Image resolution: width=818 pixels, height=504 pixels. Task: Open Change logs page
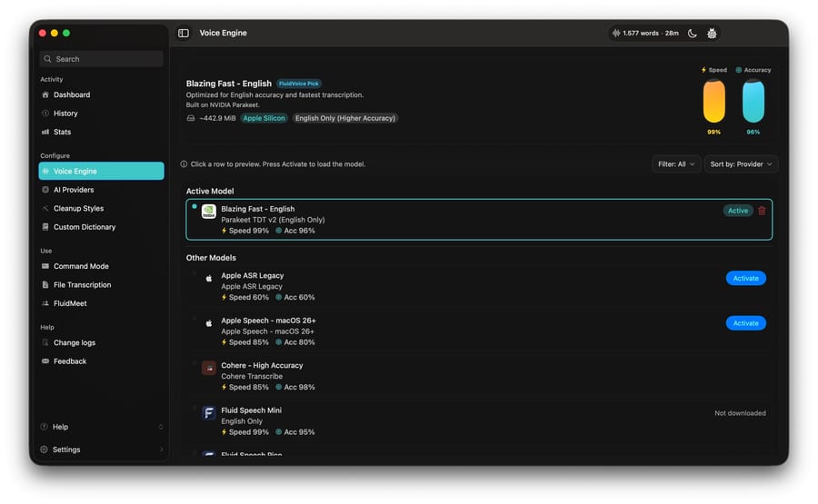tap(101, 343)
